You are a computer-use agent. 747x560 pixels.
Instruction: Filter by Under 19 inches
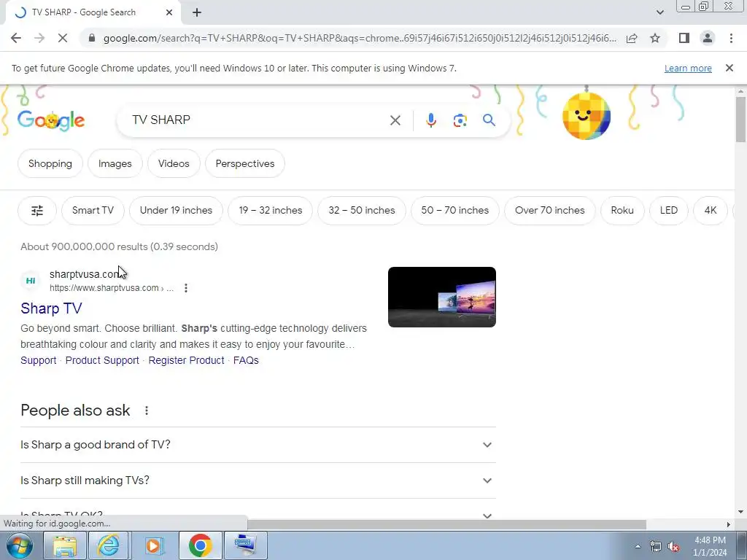point(176,210)
